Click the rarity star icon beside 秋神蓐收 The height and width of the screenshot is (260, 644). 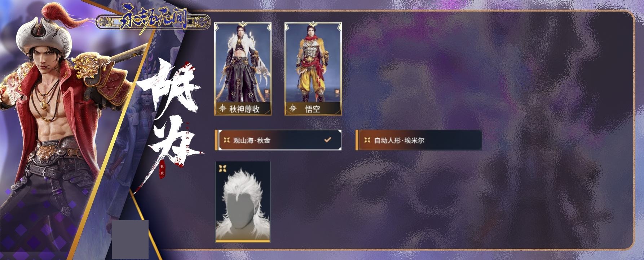tap(223, 108)
